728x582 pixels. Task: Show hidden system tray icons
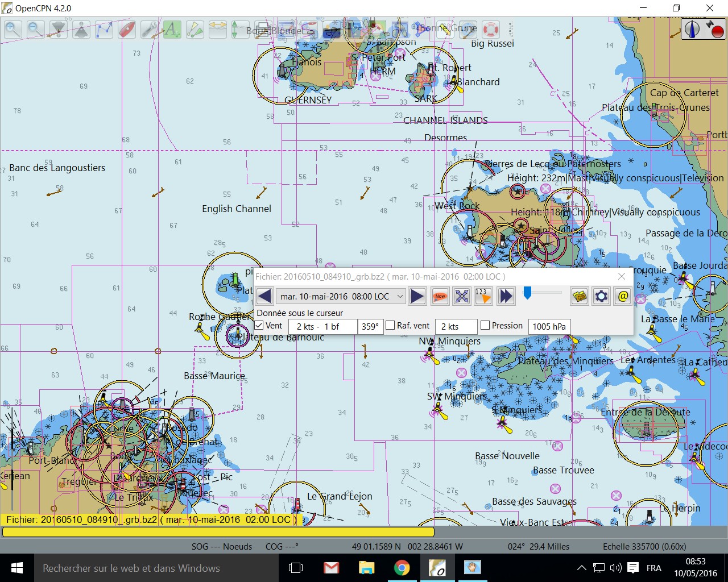point(581,568)
